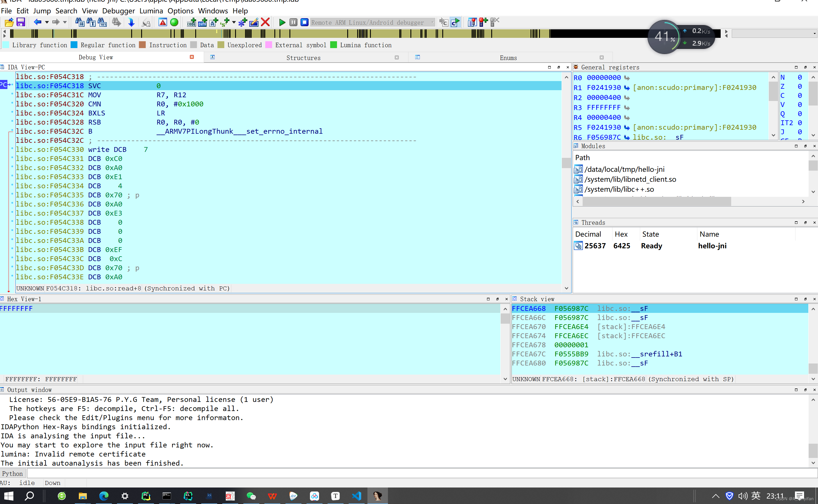
Task: Close the Structures tab
Action: tap(396, 57)
